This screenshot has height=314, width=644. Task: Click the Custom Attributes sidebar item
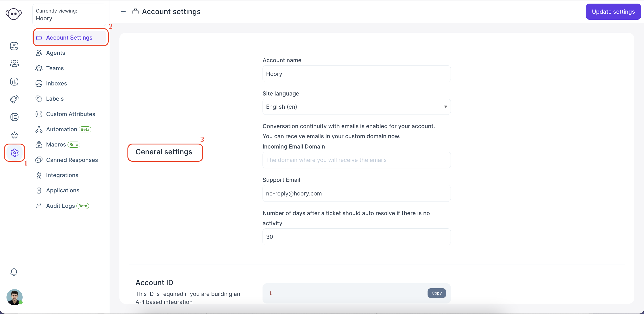[x=71, y=114]
